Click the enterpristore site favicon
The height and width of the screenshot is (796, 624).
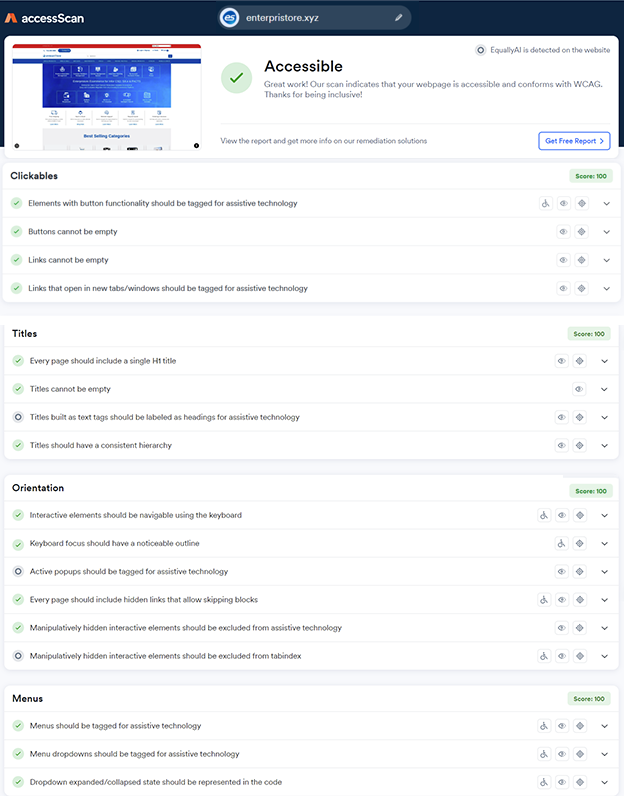coord(229,18)
